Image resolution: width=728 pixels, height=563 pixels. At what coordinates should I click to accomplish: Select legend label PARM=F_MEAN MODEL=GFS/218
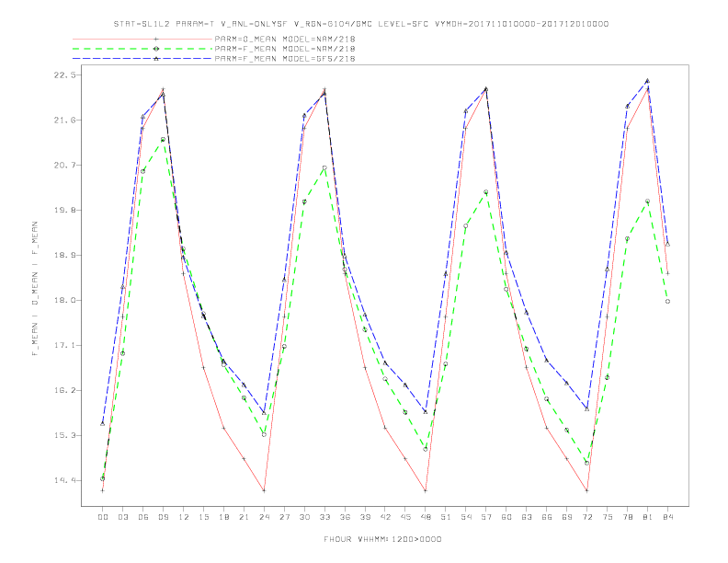click(285, 59)
